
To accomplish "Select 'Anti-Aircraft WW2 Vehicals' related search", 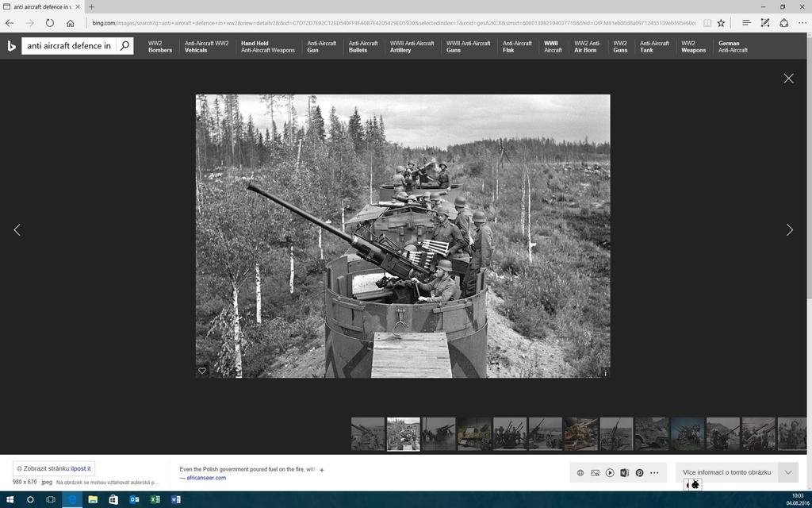I will (x=206, y=47).
